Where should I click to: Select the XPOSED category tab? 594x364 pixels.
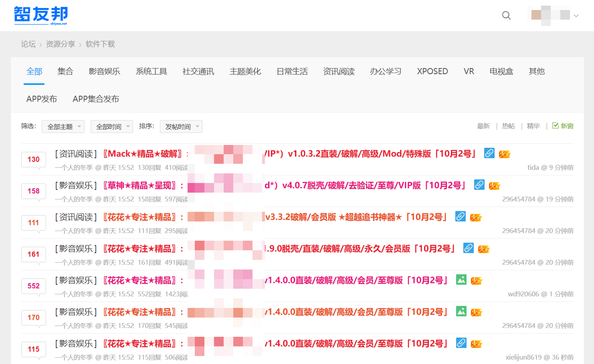(432, 71)
